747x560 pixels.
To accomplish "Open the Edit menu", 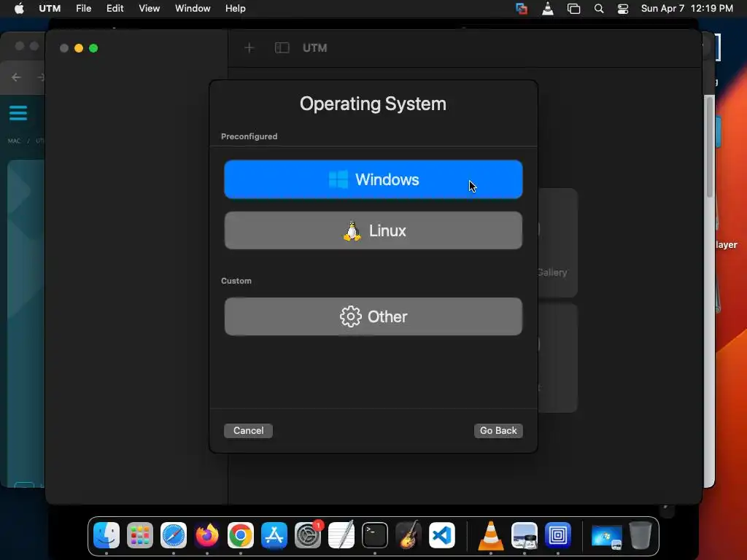I will [x=115, y=8].
